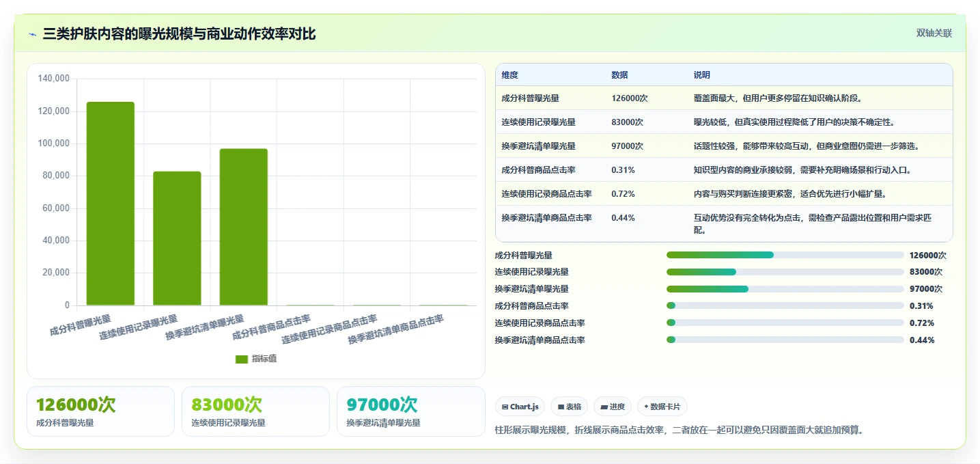Click the footer sentence beginning 柱形展示曝光规模
This screenshot has height=464, width=980.
pyautogui.click(x=680, y=430)
